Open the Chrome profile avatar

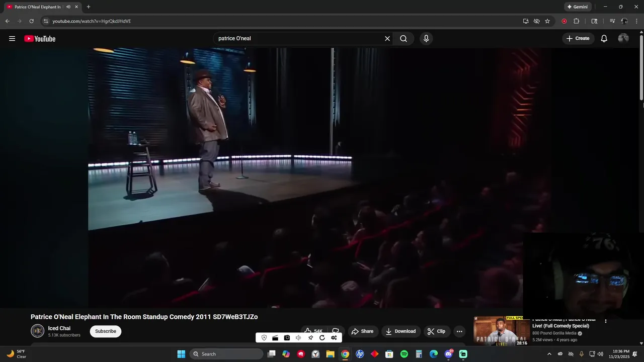pyautogui.click(x=624, y=21)
